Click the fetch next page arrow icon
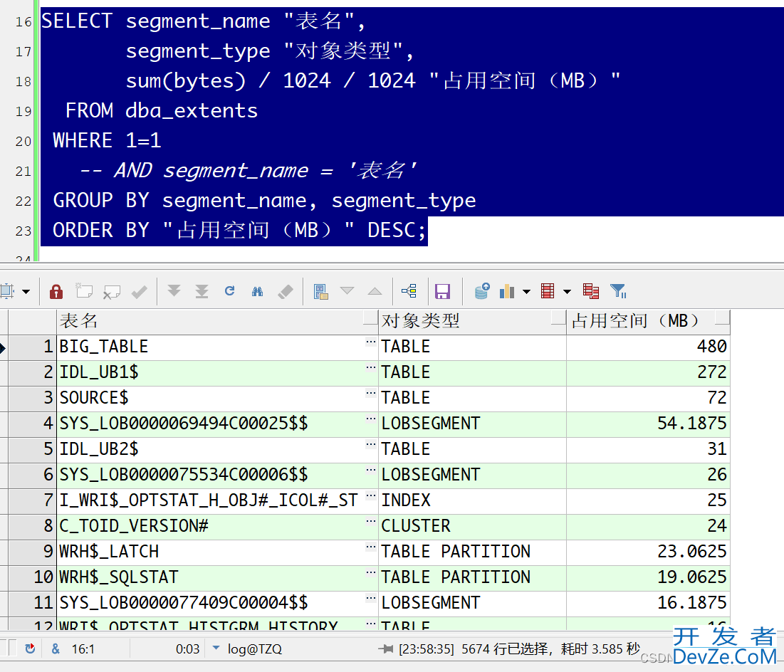784x672 pixels. click(x=174, y=291)
